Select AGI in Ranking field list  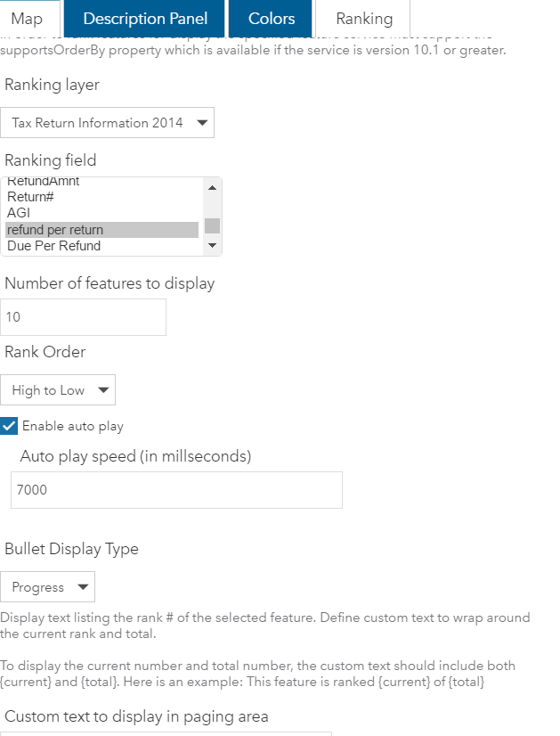coord(19,213)
